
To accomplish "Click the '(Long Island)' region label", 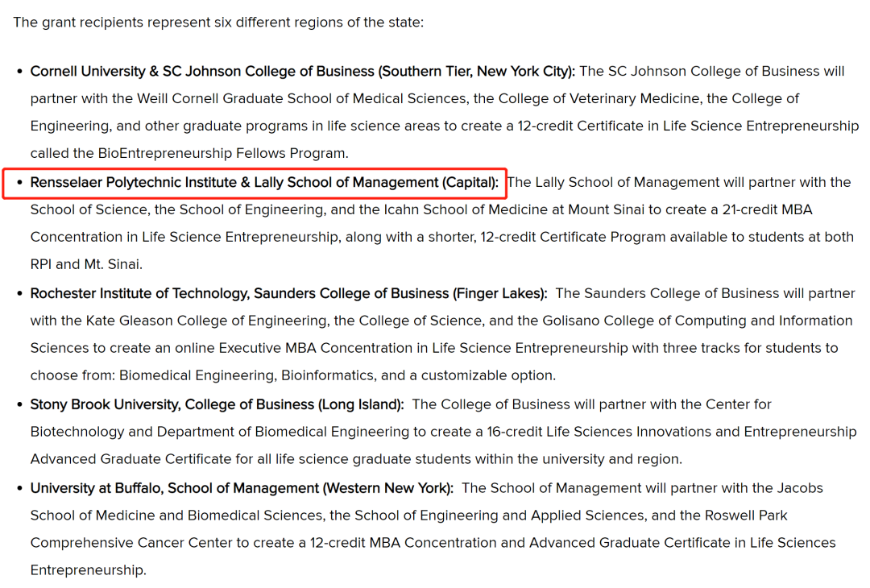I will point(361,404).
